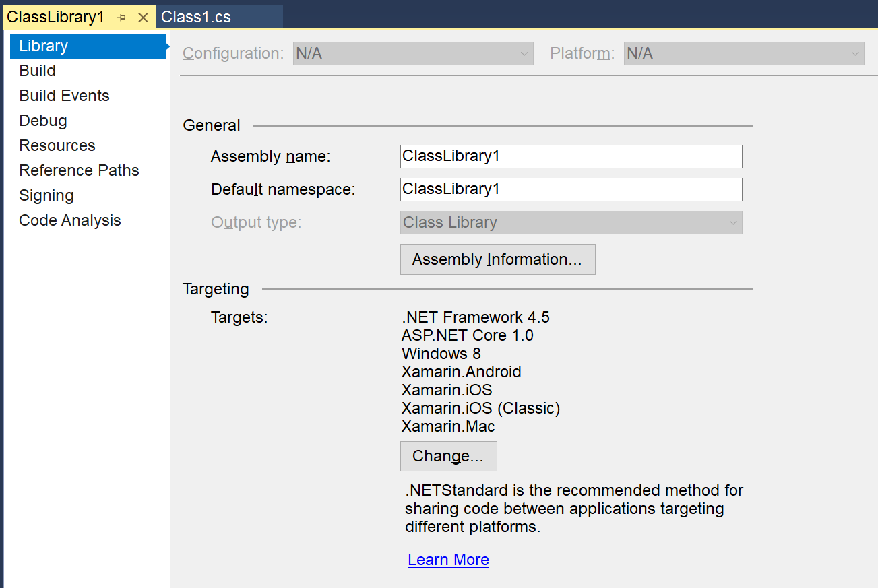The image size is (878, 588).
Task: Select the Code Analysis page
Action: click(70, 220)
